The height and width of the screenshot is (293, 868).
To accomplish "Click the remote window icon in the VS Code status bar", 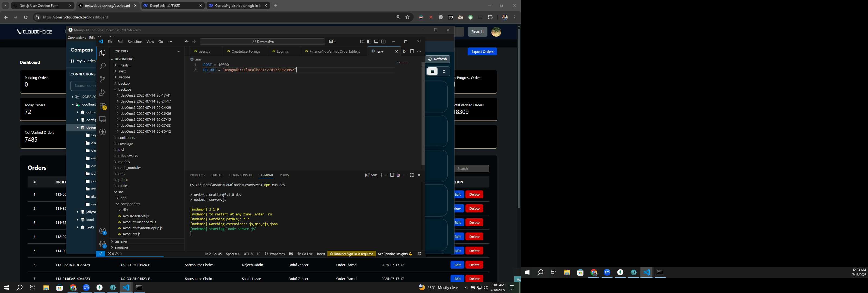I will tap(100, 254).
